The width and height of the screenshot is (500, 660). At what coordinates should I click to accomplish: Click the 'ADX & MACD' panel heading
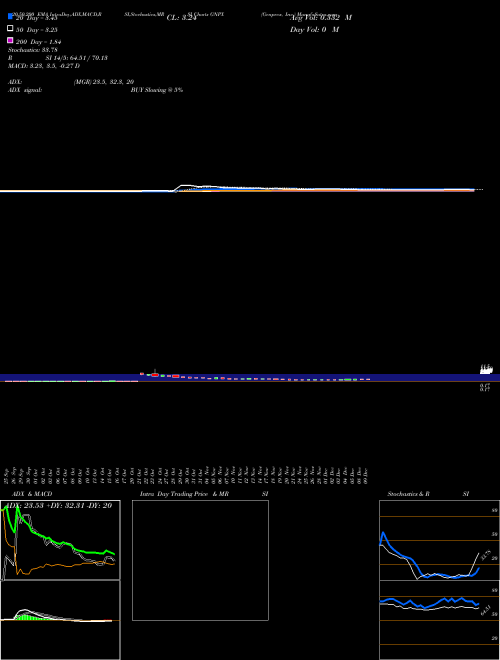32,494
